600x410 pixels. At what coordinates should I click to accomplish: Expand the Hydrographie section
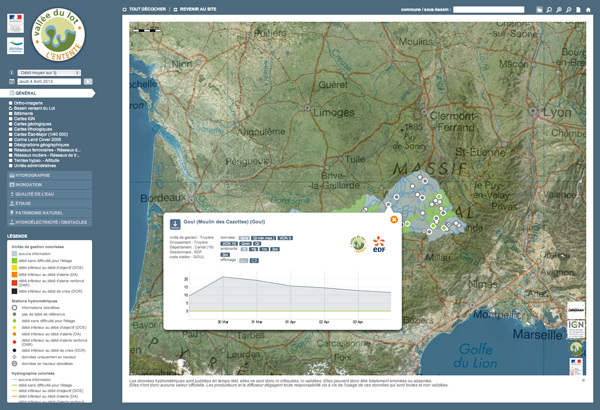pos(49,175)
